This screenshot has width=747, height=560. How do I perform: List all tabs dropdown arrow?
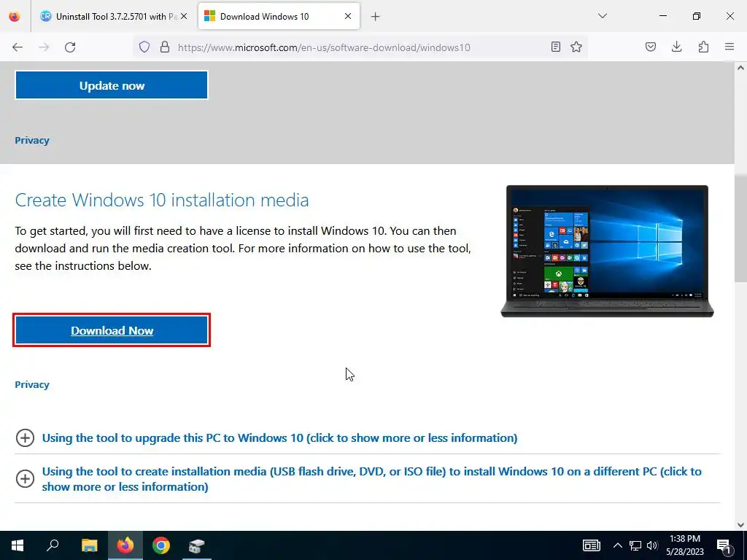coord(603,16)
